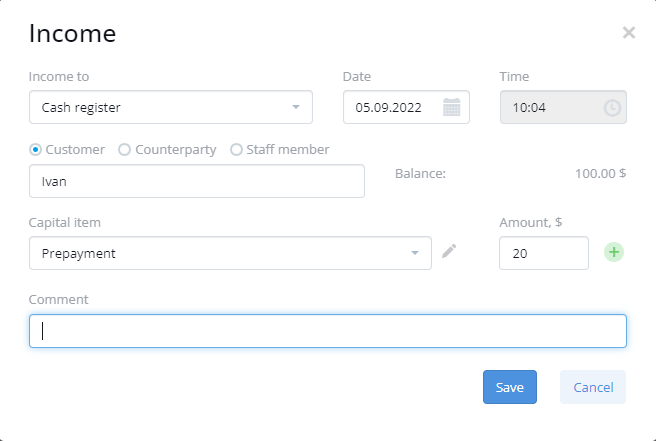Edit capital item using the pencil icon
Image resolution: width=656 pixels, height=441 pixels.
[449, 251]
